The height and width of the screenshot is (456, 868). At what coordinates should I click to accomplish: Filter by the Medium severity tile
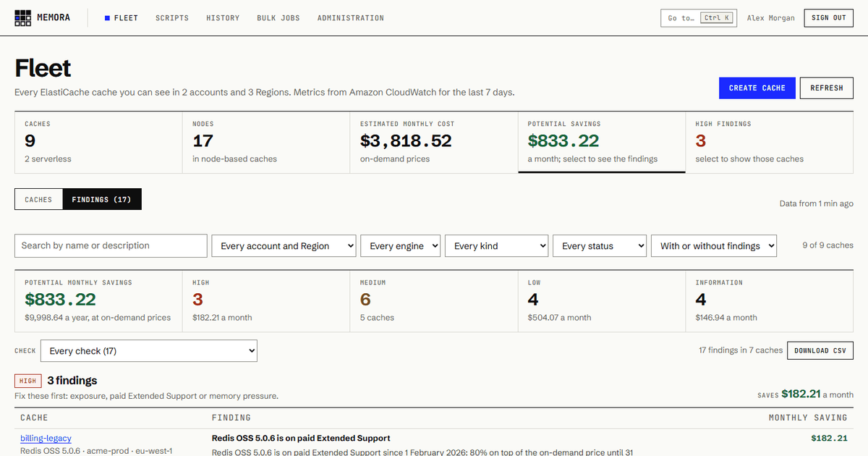click(x=434, y=300)
